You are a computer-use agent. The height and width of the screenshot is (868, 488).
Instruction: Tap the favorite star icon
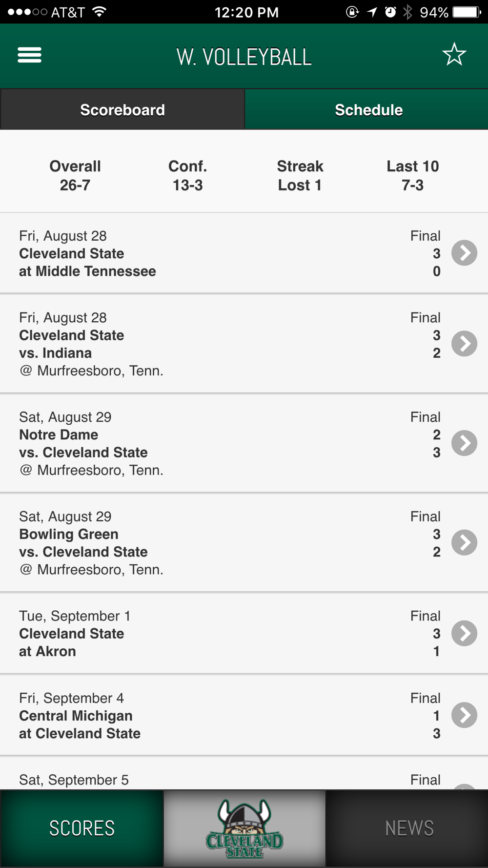coord(454,55)
